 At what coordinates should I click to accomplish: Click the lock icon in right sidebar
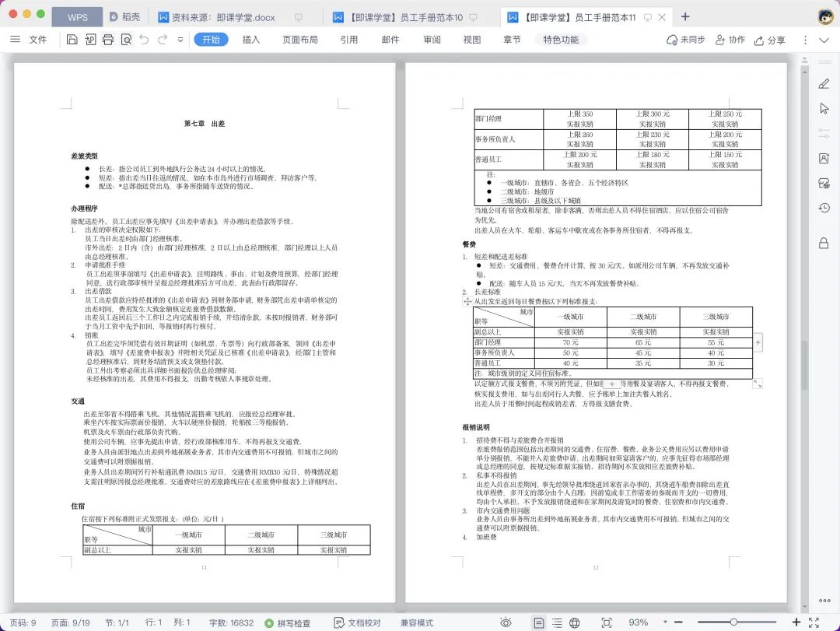tap(824, 243)
